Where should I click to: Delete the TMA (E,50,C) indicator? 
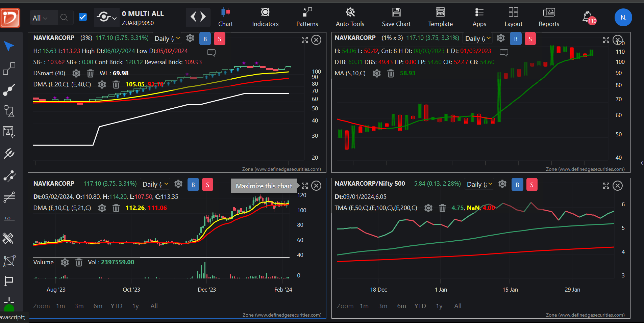(442, 208)
